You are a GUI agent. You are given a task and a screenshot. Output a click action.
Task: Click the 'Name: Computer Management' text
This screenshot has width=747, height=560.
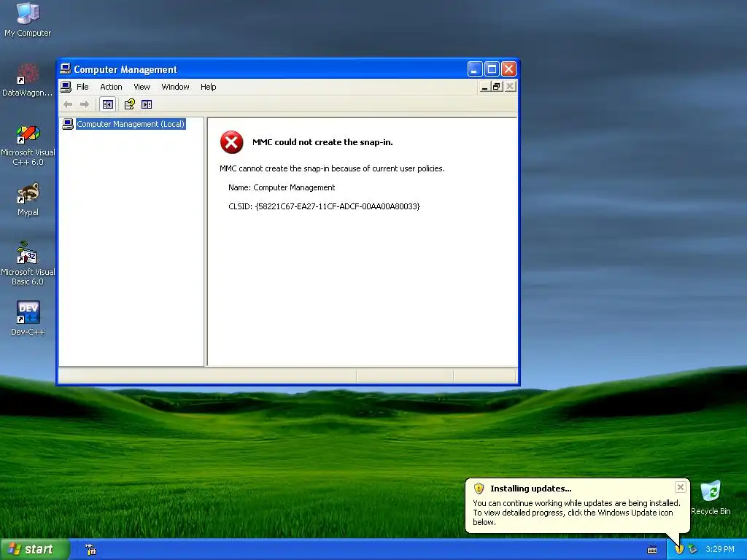tap(282, 187)
